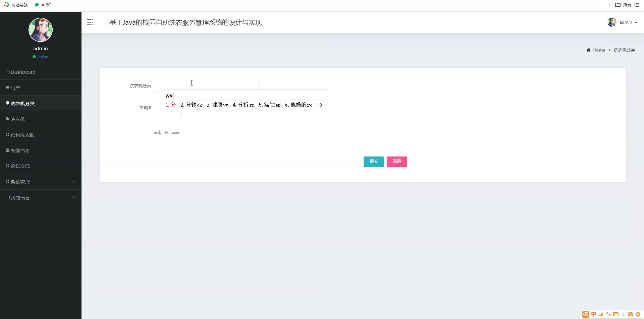The width and height of the screenshot is (644, 319).
Task: Click the 点击上传image hint text
Action: [x=167, y=132]
